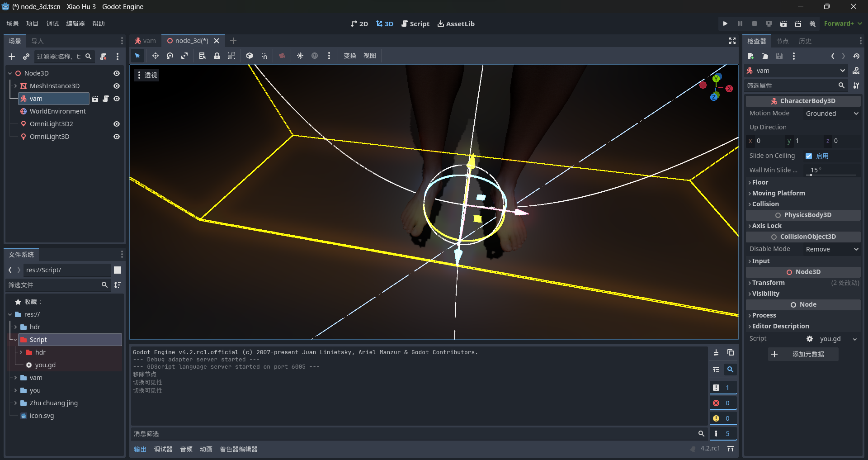Hide the OmniLight3D node with its eye toggle
The width and height of the screenshot is (868, 460).
click(x=116, y=136)
